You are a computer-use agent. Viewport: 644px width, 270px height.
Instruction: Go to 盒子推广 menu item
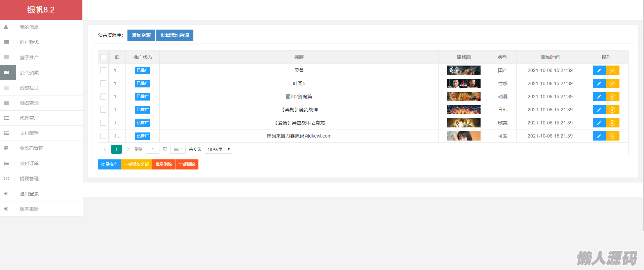click(41, 57)
